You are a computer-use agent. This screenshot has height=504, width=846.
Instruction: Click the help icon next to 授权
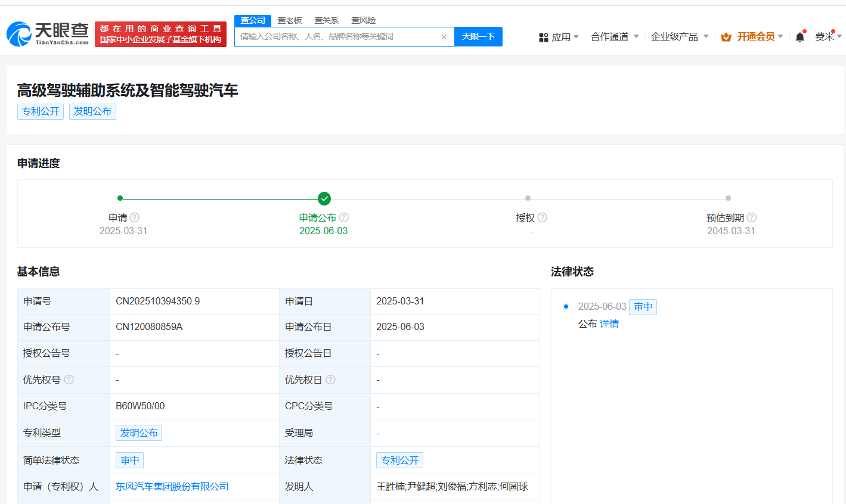(542, 217)
